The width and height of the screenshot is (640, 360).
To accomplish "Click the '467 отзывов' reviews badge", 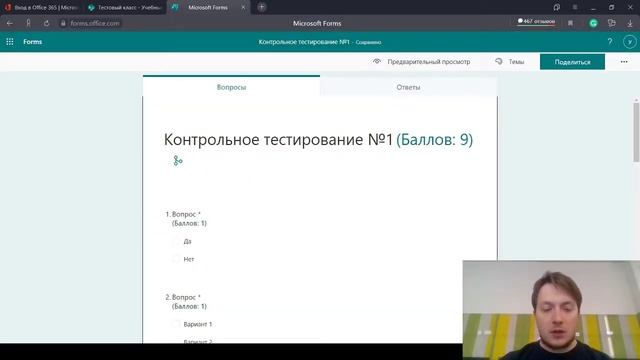I will click(536, 21).
